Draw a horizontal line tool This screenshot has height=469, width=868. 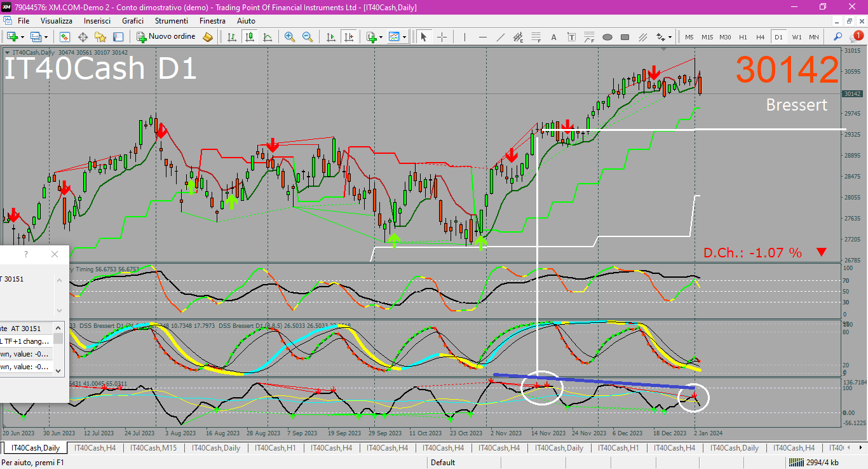click(483, 37)
